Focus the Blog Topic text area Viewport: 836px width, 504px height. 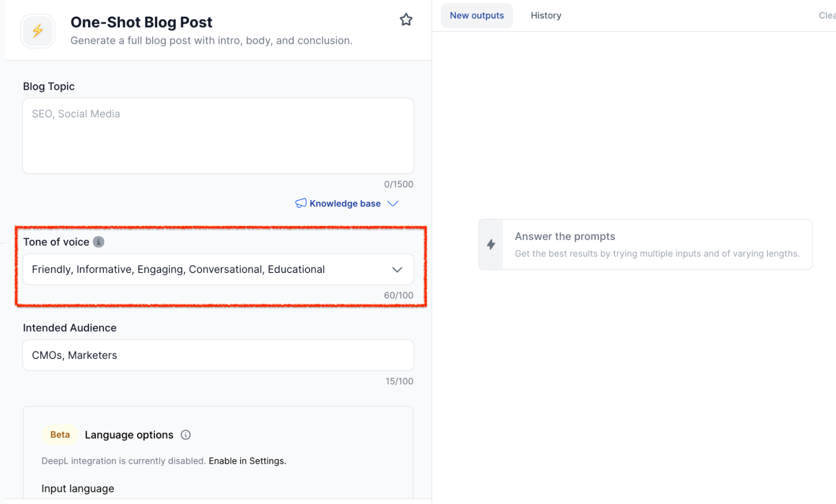(x=218, y=136)
